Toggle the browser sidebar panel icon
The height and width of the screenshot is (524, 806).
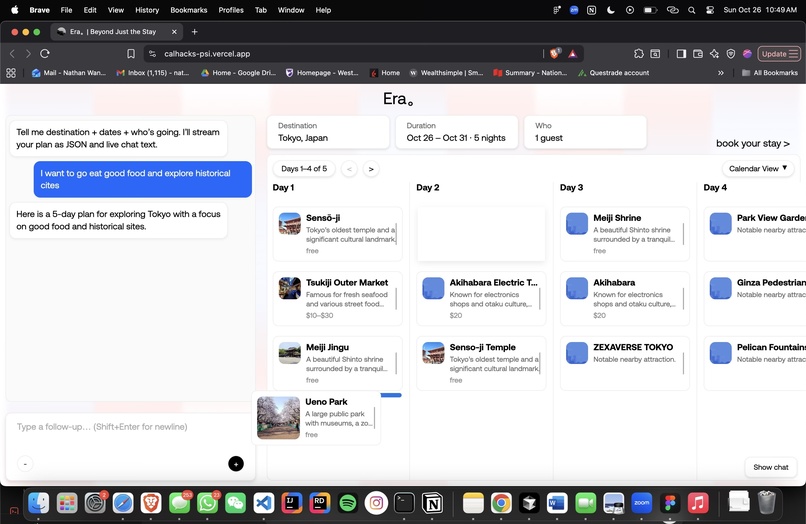click(x=681, y=53)
